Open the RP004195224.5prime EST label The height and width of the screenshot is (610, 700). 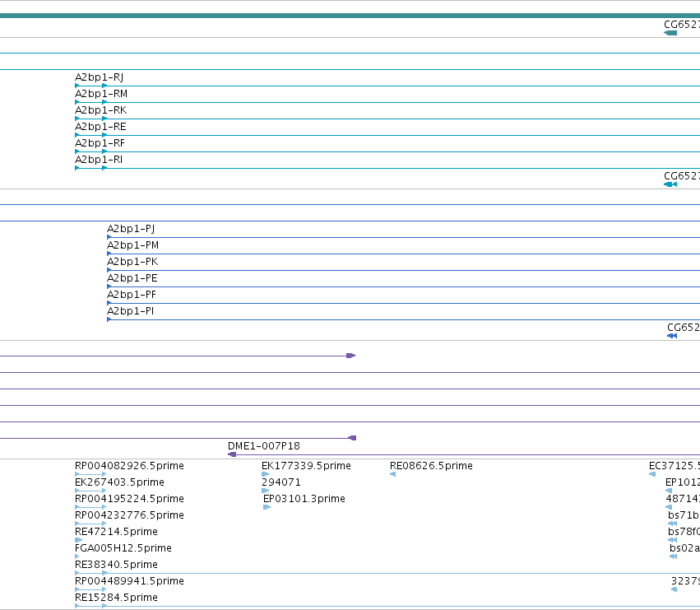point(129,499)
